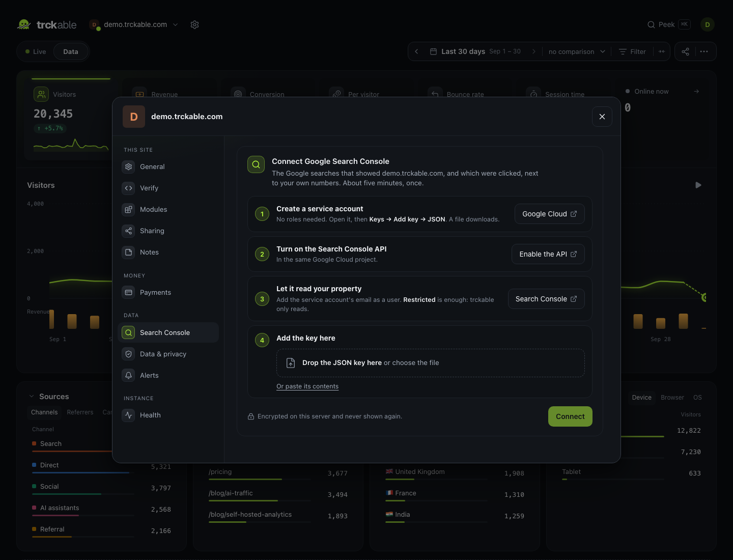This screenshot has height=560, width=733.
Task: Open the no comparison dropdown
Action: coord(577,51)
